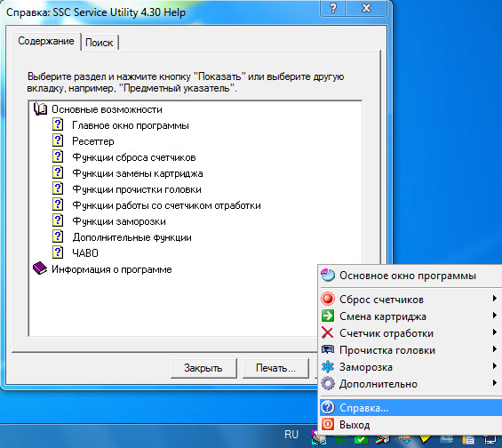
Task: Select the Функции прочистки головки topic
Action: click(x=137, y=189)
